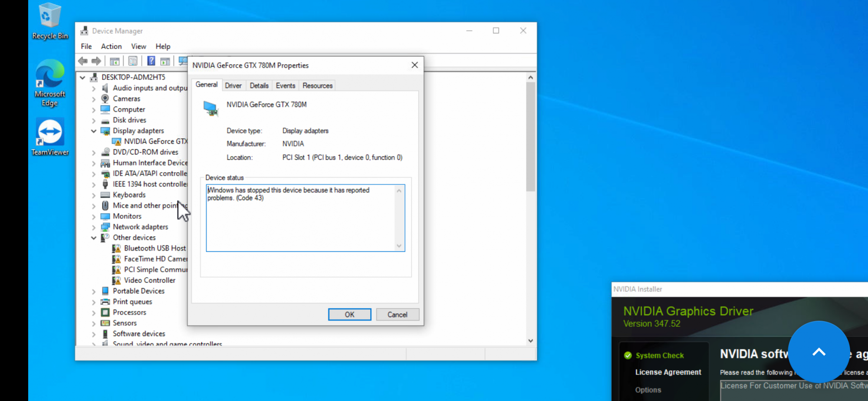Click the webcam icon next to Cameras
This screenshot has height=401, width=868.
(x=105, y=99)
